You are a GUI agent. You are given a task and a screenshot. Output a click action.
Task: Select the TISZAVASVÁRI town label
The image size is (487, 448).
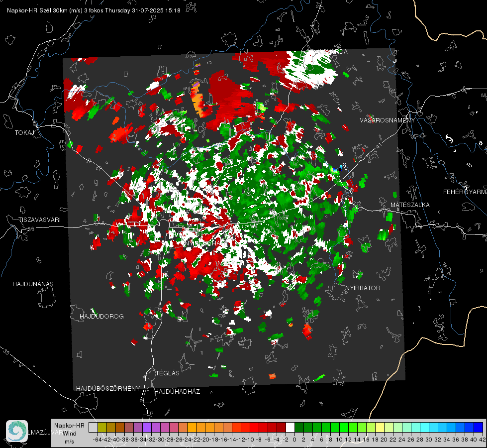point(39,220)
